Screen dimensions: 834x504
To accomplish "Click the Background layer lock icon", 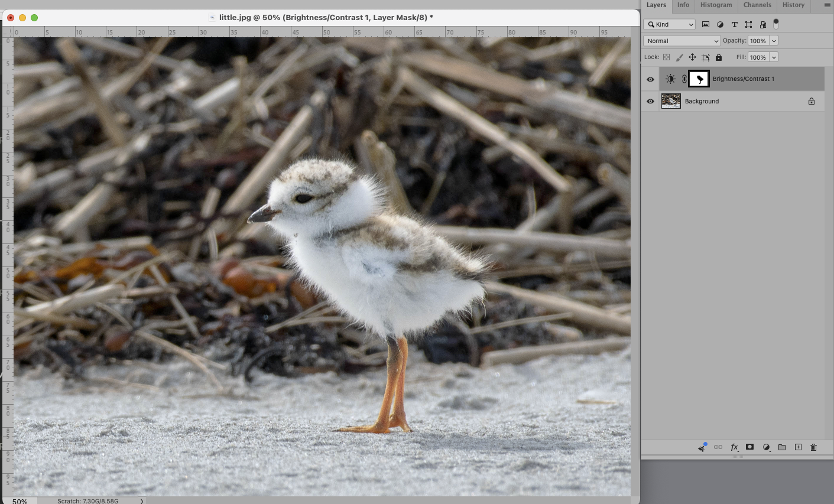I will (x=812, y=102).
